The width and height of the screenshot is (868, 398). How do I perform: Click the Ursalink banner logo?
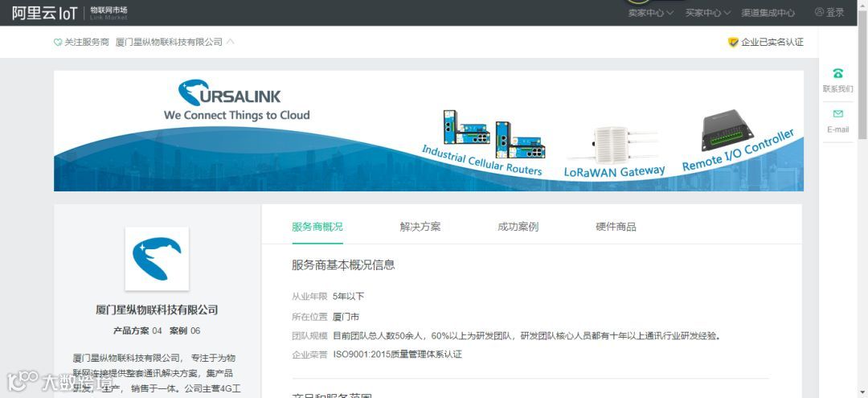tap(229, 93)
